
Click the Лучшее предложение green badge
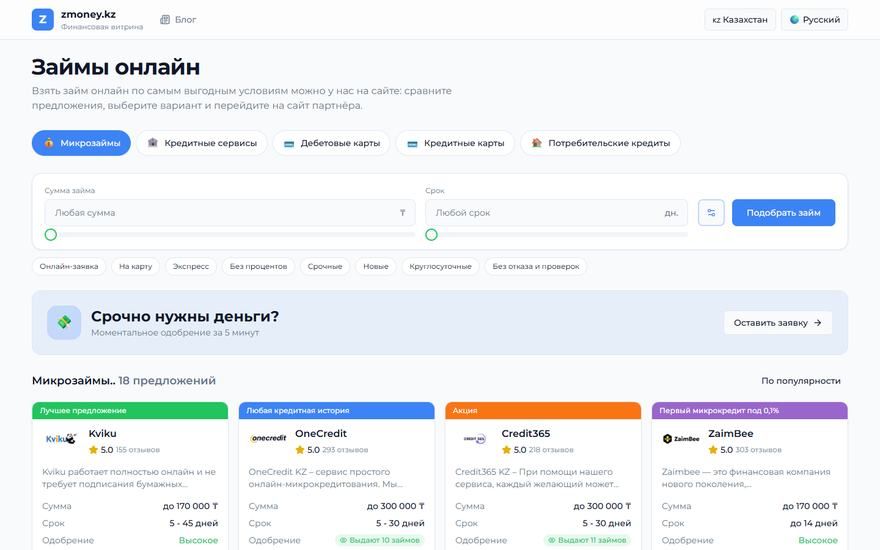(130, 410)
